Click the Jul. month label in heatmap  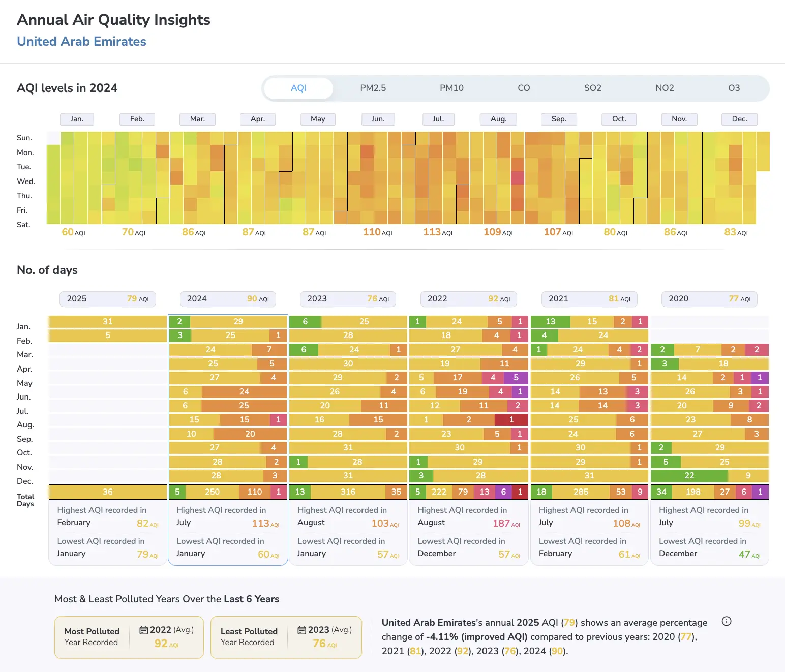[438, 119]
